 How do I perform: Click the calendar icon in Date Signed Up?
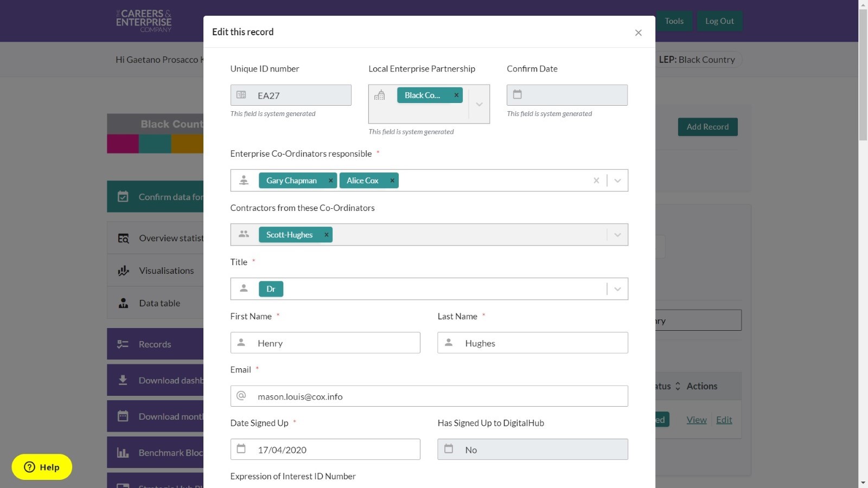coord(241,449)
